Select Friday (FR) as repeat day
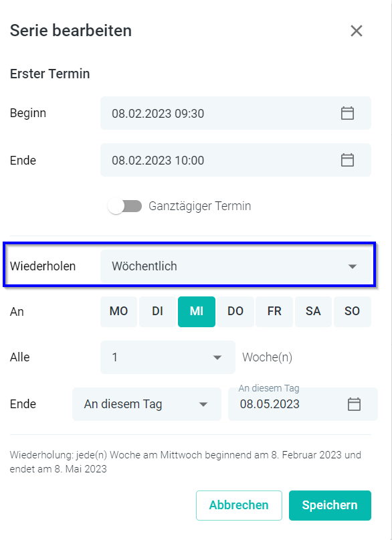The image size is (392, 540). point(274,311)
